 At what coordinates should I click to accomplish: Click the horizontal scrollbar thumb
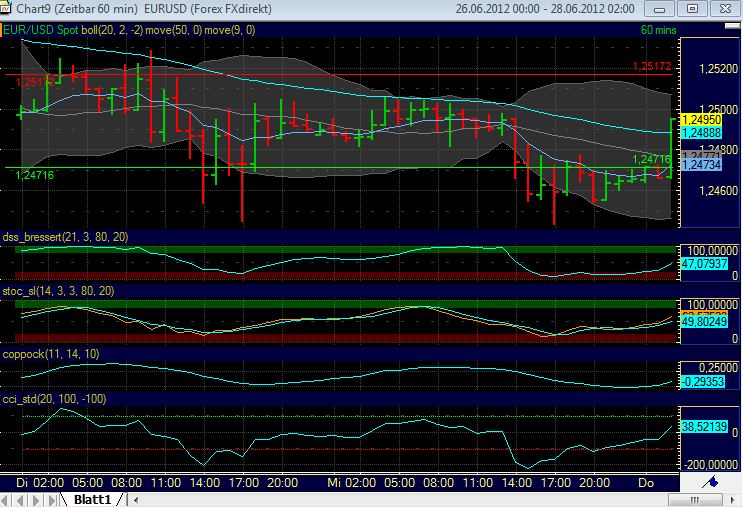coord(695,500)
